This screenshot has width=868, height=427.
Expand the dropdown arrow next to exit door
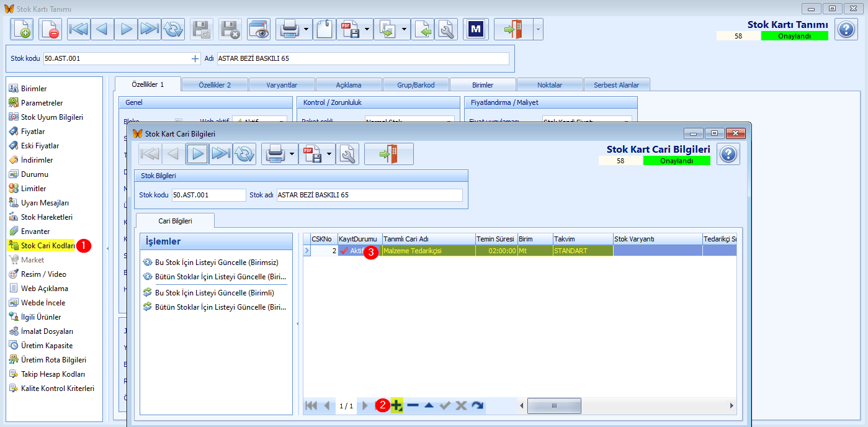tap(538, 29)
